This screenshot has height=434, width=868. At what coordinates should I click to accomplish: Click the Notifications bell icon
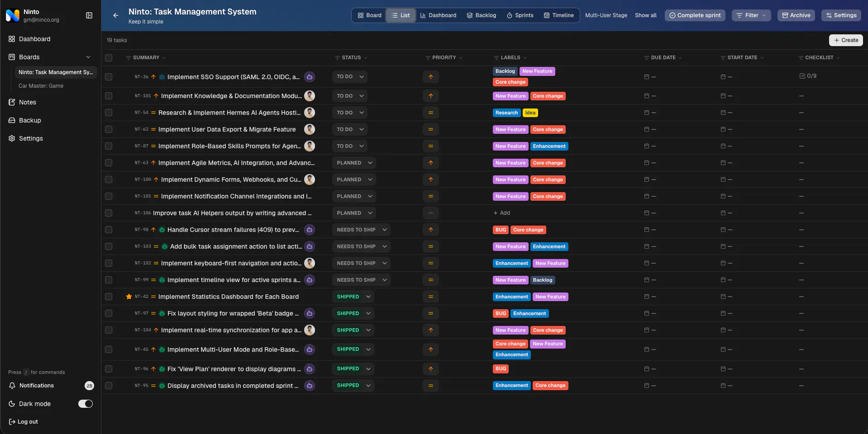pos(12,386)
